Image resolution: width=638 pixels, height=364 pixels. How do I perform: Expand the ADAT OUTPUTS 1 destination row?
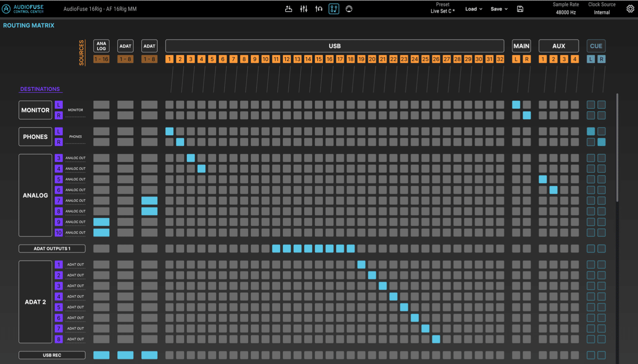[x=52, y=248]
